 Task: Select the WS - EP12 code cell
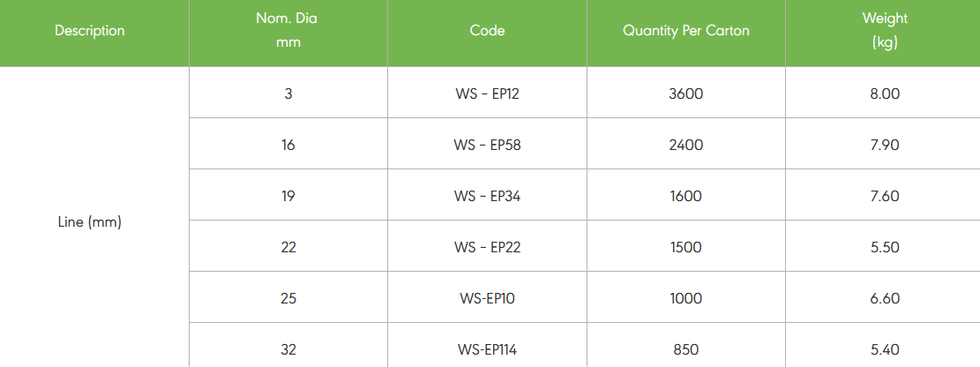click(487, 94)
